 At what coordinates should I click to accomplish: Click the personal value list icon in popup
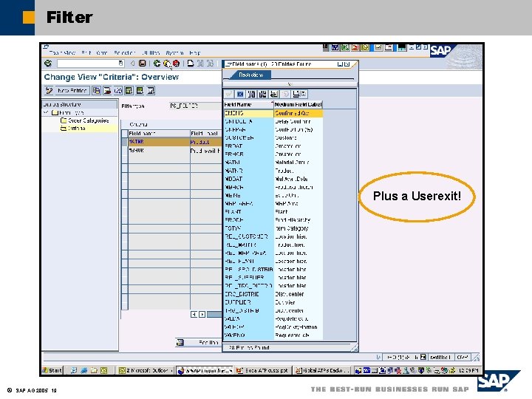coord(274,94)
